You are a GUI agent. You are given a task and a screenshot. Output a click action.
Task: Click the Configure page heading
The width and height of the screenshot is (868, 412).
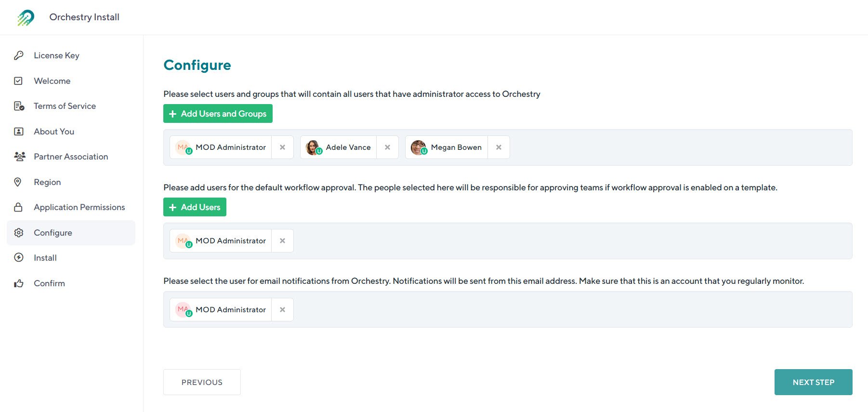(x=197, y=65)
